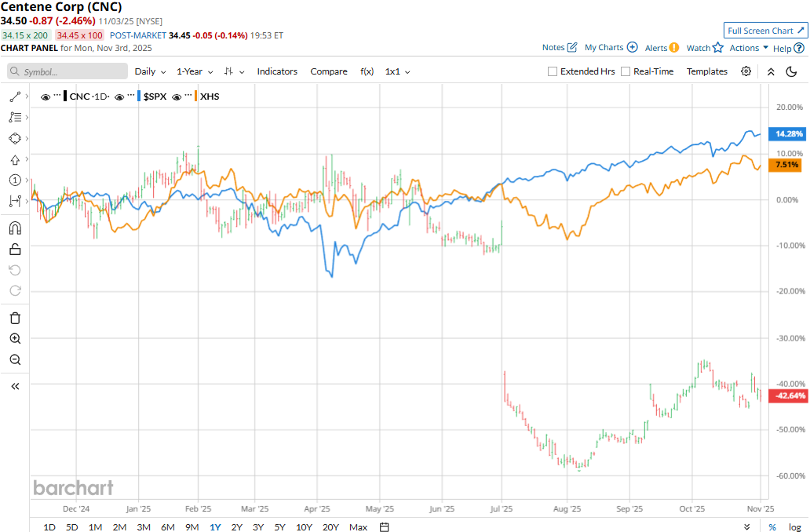Select the trend line drawing tool
The image size is (810, 532).
click(15, 97)
